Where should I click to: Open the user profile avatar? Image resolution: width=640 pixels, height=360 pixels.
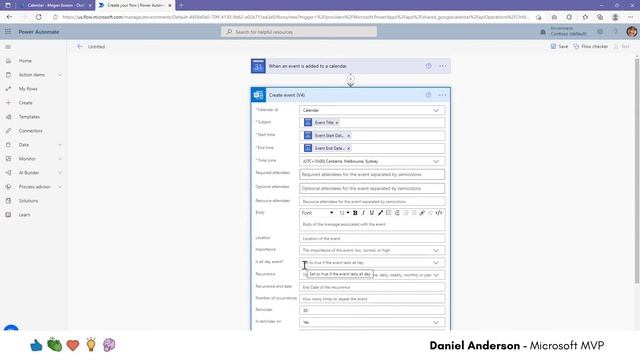[x=631, y=31]
